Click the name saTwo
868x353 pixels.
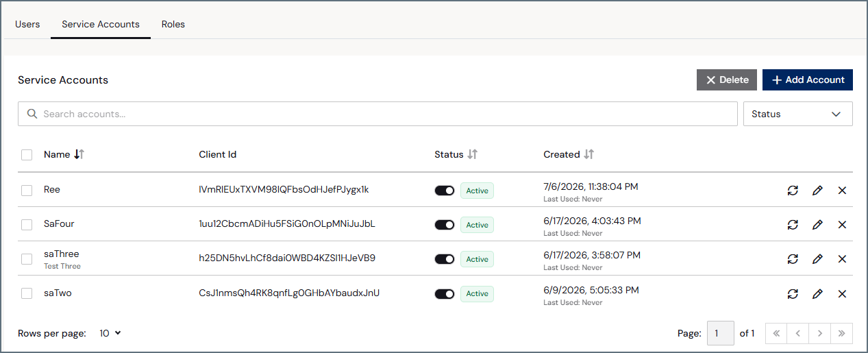(x=58, y=293)
